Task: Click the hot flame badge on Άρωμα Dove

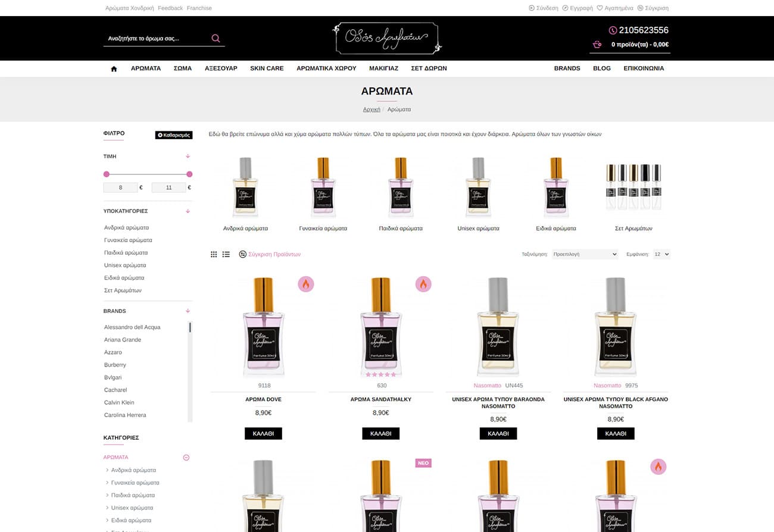Action: 305,284
